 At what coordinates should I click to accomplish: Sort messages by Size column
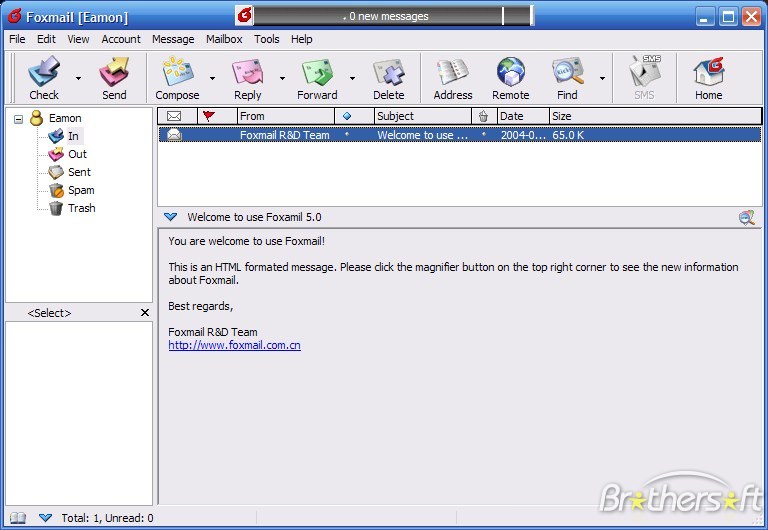(x=655, y=116)
